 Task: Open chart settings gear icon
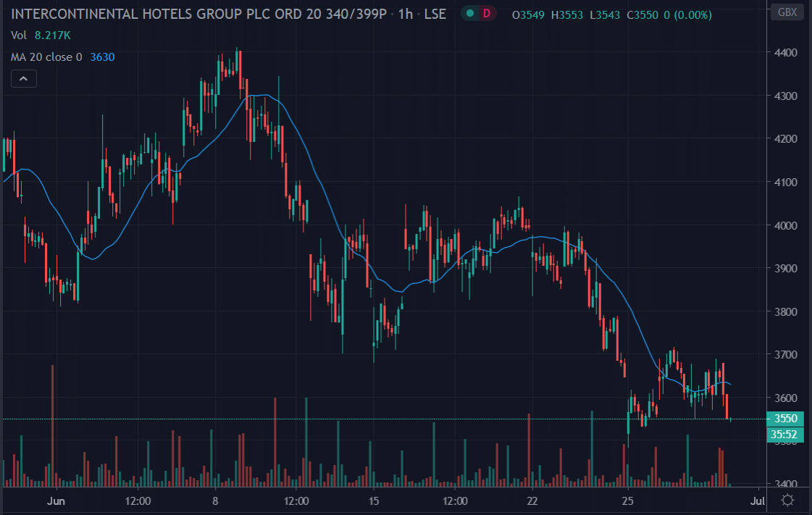click(x=787, y=501)
